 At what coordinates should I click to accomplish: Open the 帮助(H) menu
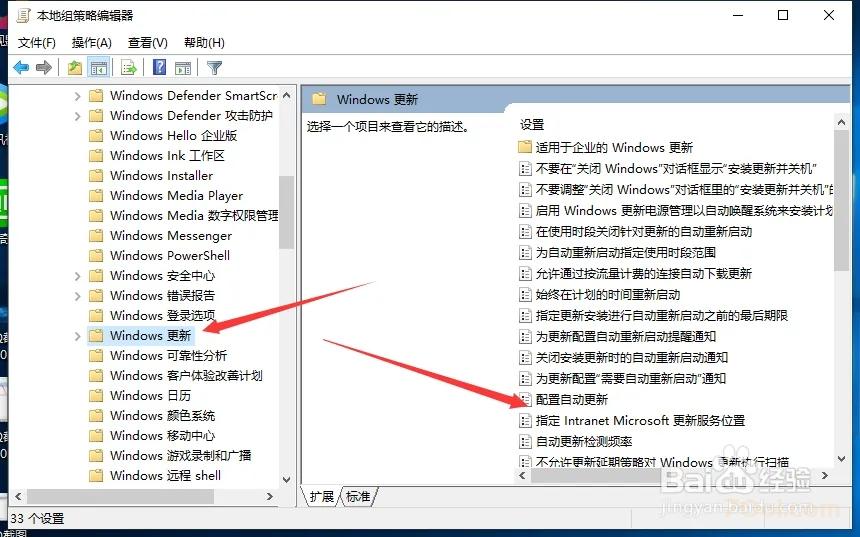[x=204, y=43]
